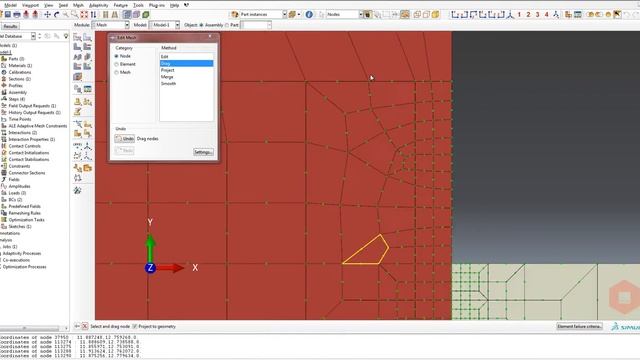This screenshot has width=640, height=360.
Task: Click the Element failure criteria button
Action: click(x=579, y=327)
